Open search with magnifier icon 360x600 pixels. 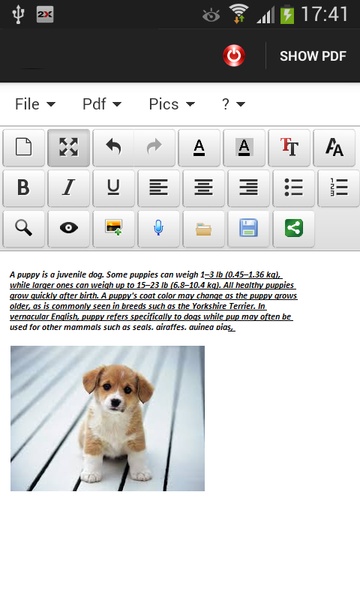coord(24,229)
